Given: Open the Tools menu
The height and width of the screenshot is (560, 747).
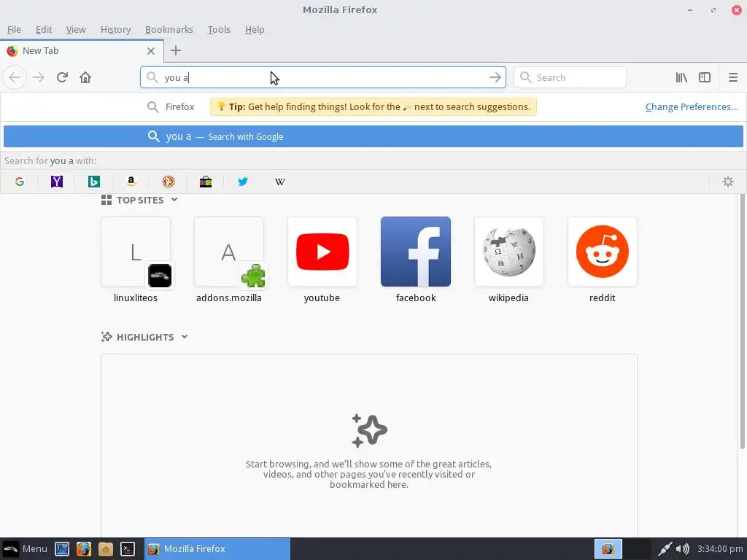Looking at the screenshot, I should pyautogui.click(x=219, y=29).
